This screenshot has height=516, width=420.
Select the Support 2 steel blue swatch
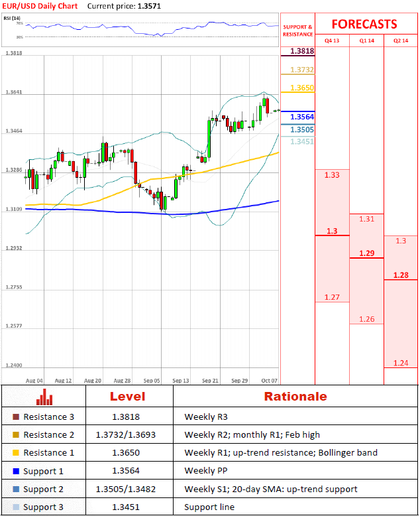click(x=16, y=489)
